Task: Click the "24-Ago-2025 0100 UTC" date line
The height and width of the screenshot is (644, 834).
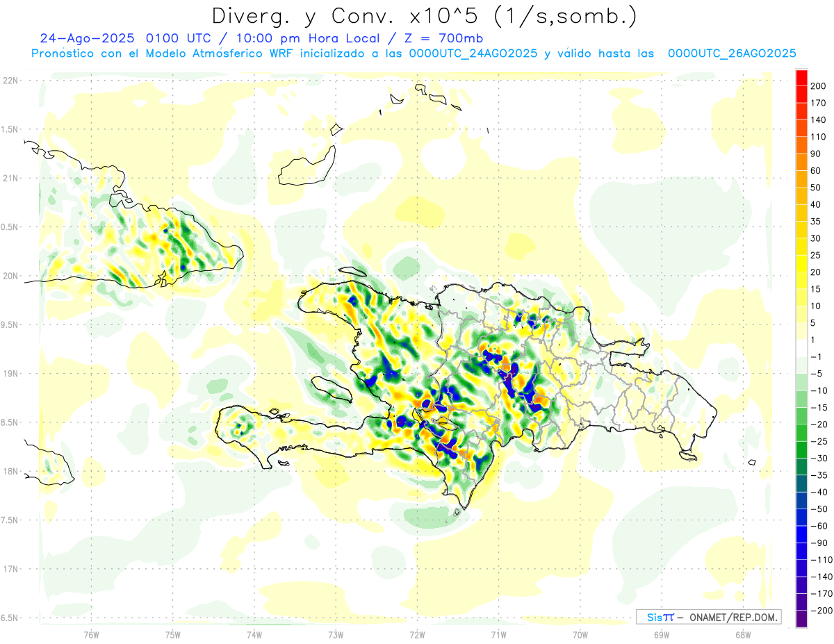Action: tap(261, 38)
